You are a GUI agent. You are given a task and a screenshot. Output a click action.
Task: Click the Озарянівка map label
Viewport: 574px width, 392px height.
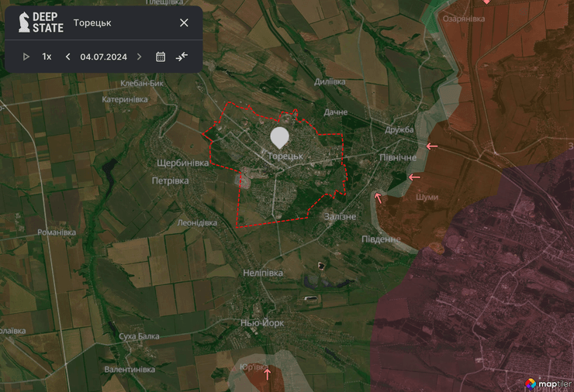click(464, 19)
